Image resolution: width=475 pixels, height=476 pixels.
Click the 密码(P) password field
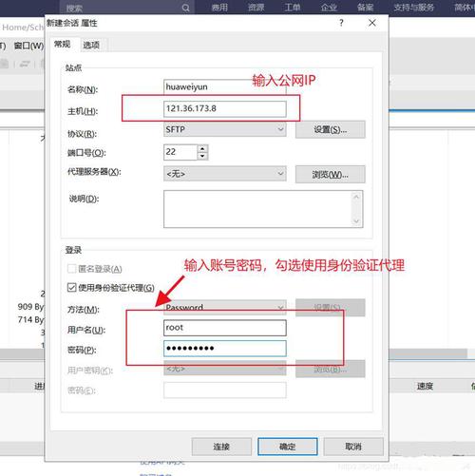click(225, 349)
